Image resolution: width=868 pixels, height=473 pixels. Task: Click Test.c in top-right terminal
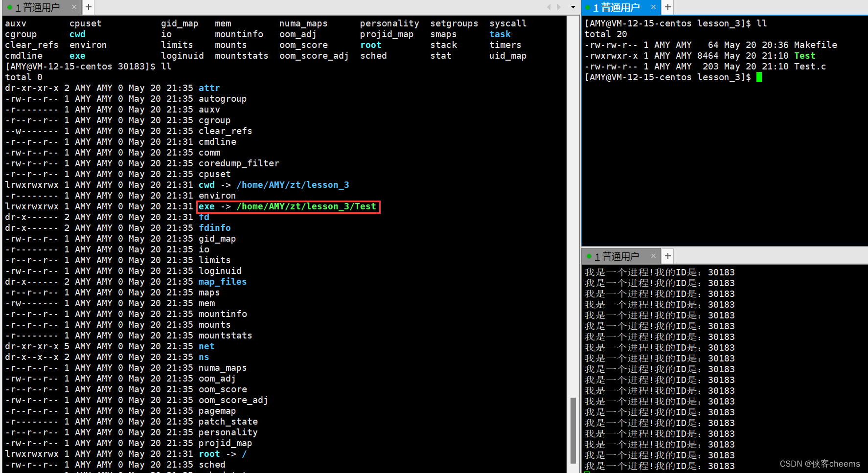coord(810,67)
